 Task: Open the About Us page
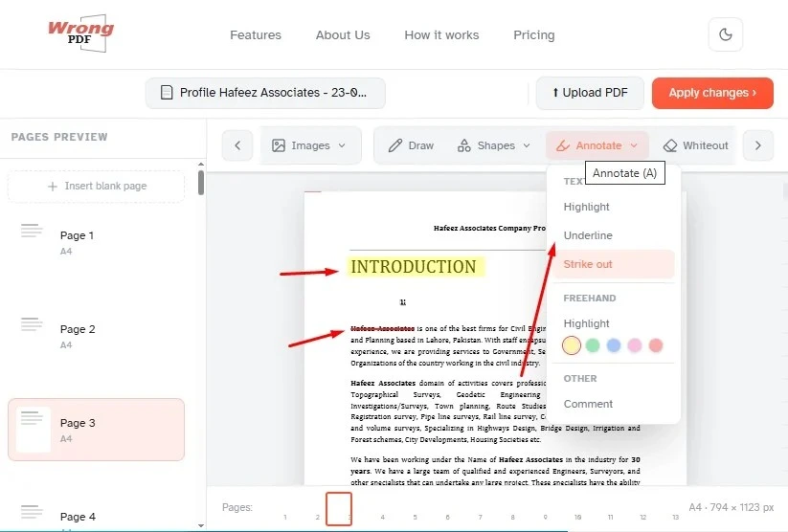[343, 35]
